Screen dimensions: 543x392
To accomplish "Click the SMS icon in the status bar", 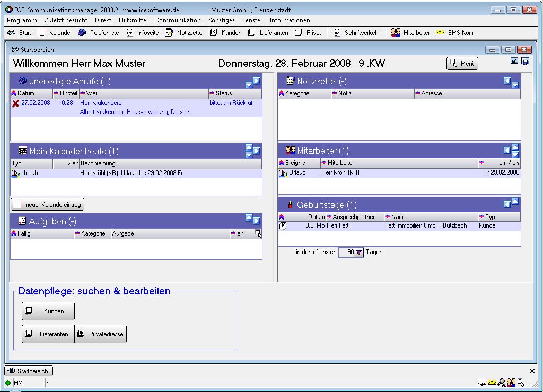I will pos(492,382).
